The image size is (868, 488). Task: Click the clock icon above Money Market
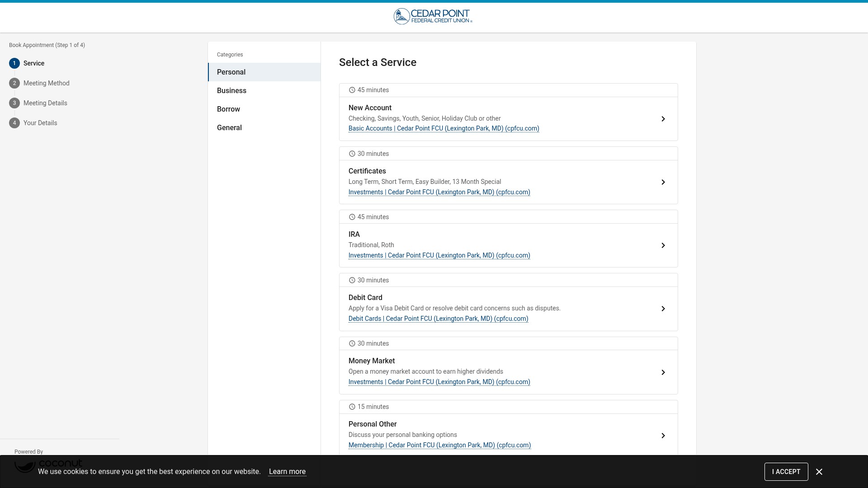pyautogui.click(x=352, y=344)
